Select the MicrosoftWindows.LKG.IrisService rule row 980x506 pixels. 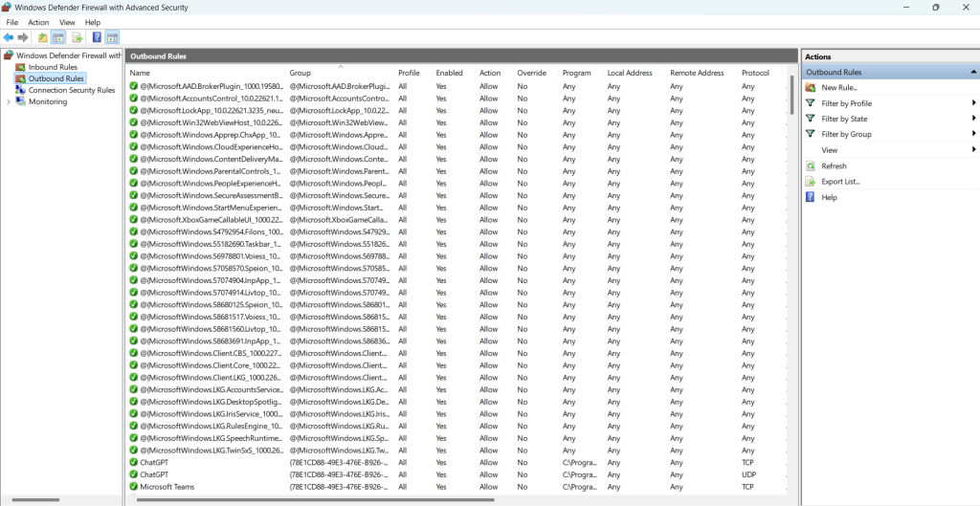(457, 413)
